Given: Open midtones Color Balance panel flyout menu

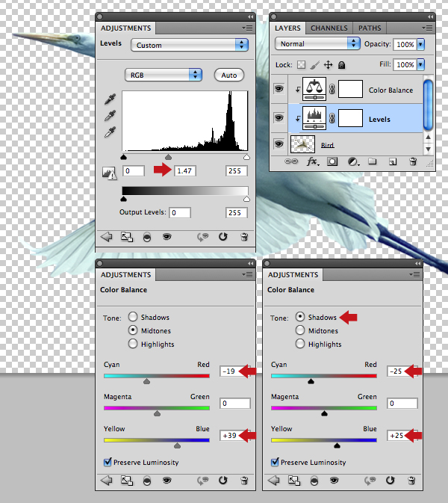Looking at the screenshot, I should click(247, 274).
